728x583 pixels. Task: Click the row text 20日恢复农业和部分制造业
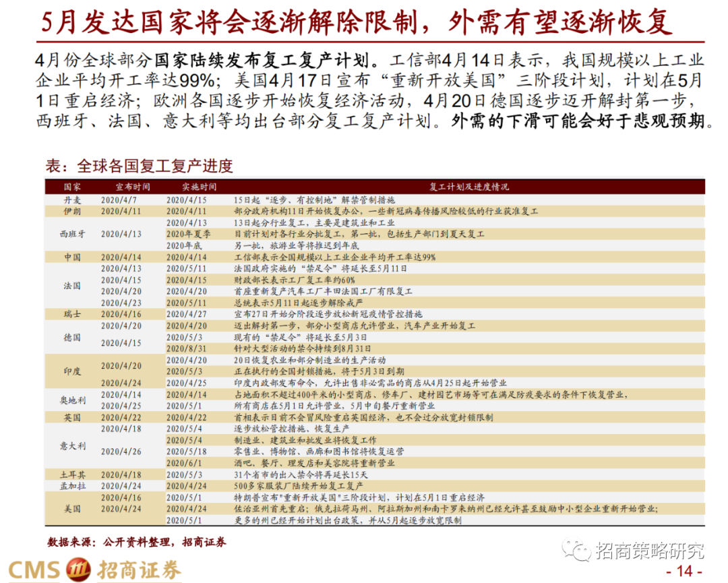coord(309,360)
